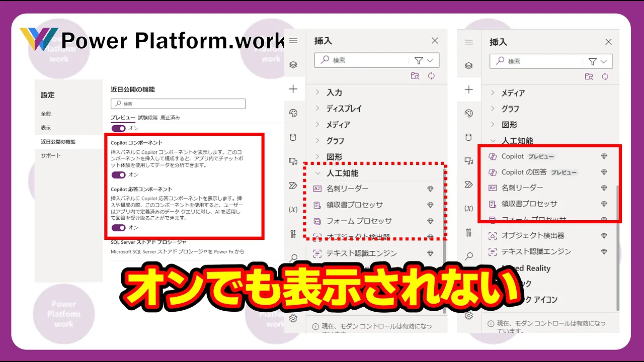Image resolution: width=644 pixels, height=362 pixels.
Task: Open Search magnifier icon in right panel sidebar
Action: [469, 256]
